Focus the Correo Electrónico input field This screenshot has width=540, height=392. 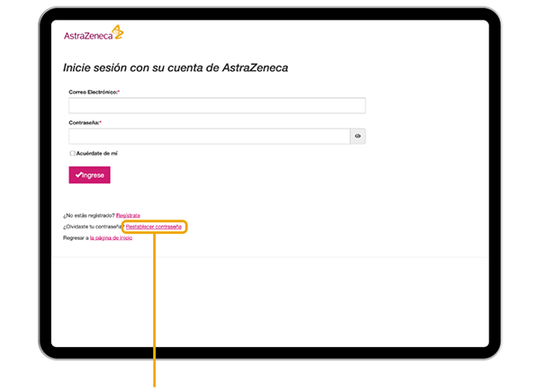217,105
